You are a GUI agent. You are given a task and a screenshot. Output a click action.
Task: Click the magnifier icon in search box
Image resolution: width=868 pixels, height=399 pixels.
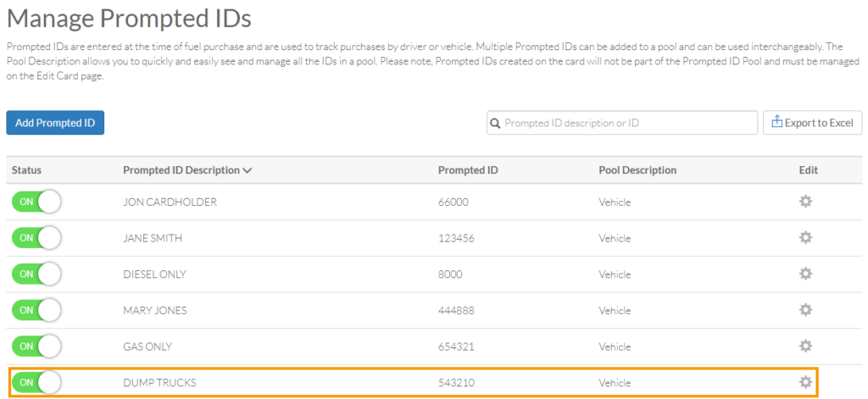click(x=495, y=123)
